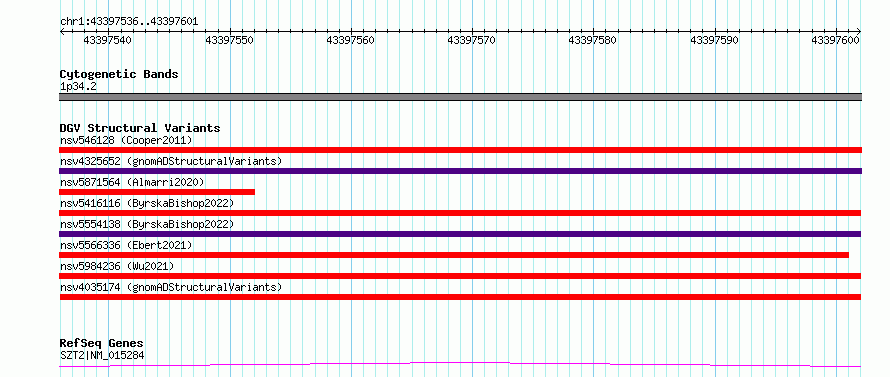Select the nsv5416116 (ByrskaBishop2022) label
This screenshot has height=377, width=890.
[147, 203]
